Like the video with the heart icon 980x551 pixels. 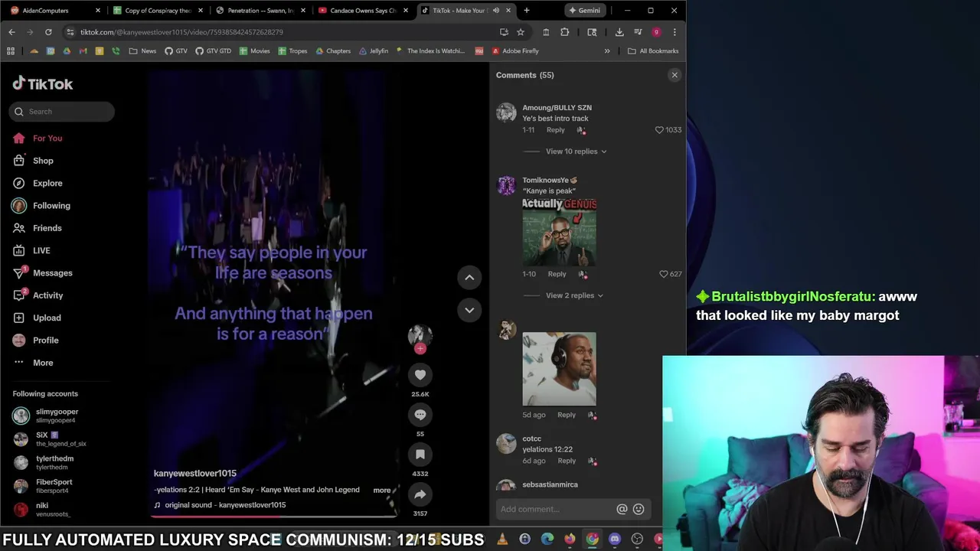[x=420, y=374]
